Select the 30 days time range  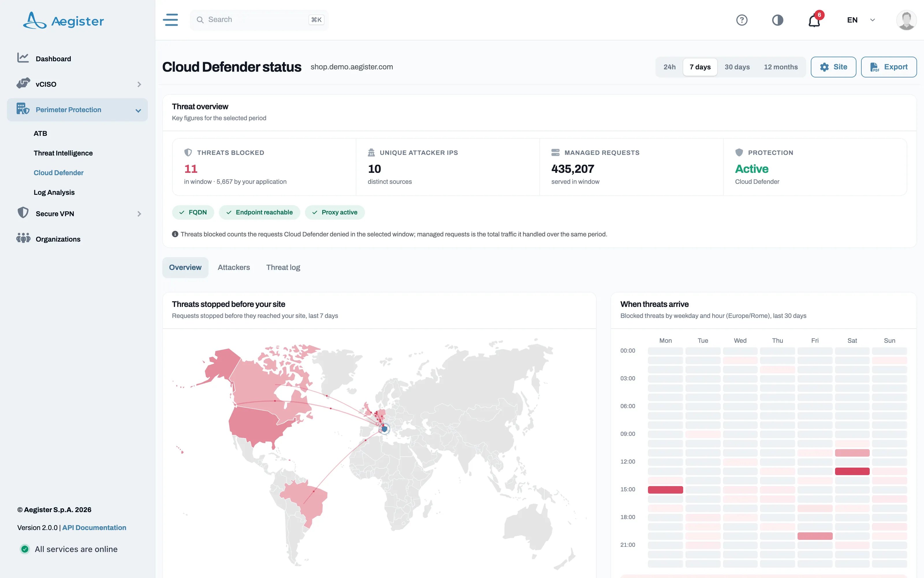point(737,67)
